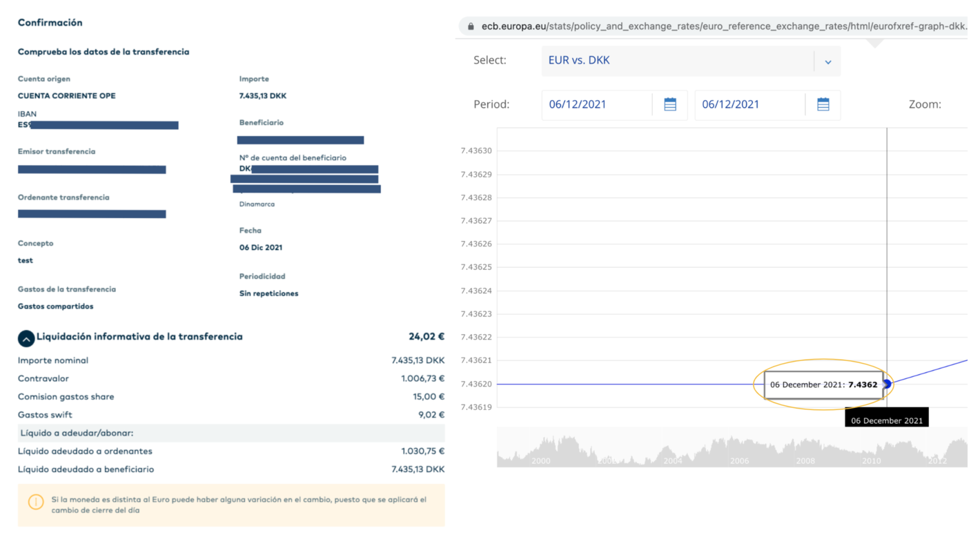Image resolution: width=980 pixels, height=546 pixels.
Task: Click the browser address bar URL
Action: (x=690, y=26)
